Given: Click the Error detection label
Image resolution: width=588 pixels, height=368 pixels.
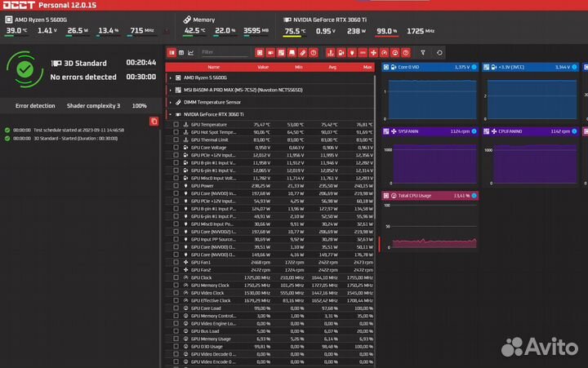Looking at the screenshot, I should (x=35, y=106).
